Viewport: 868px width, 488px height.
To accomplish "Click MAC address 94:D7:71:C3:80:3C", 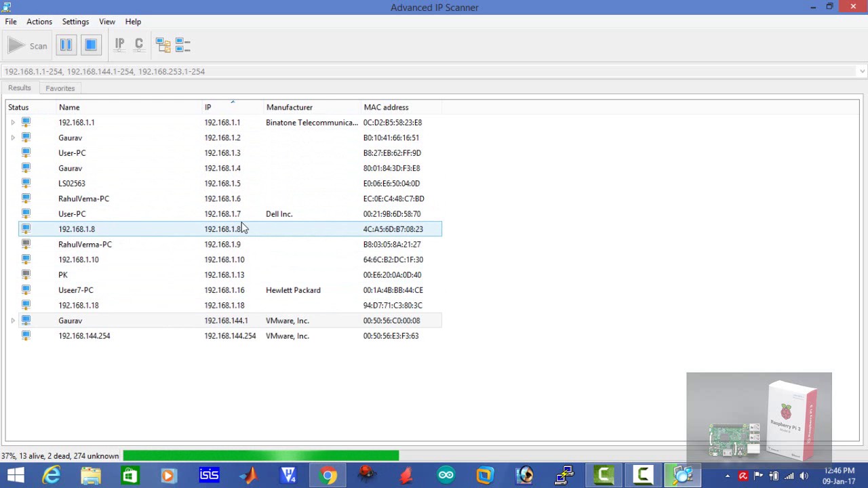I will (x=393, y=306).
